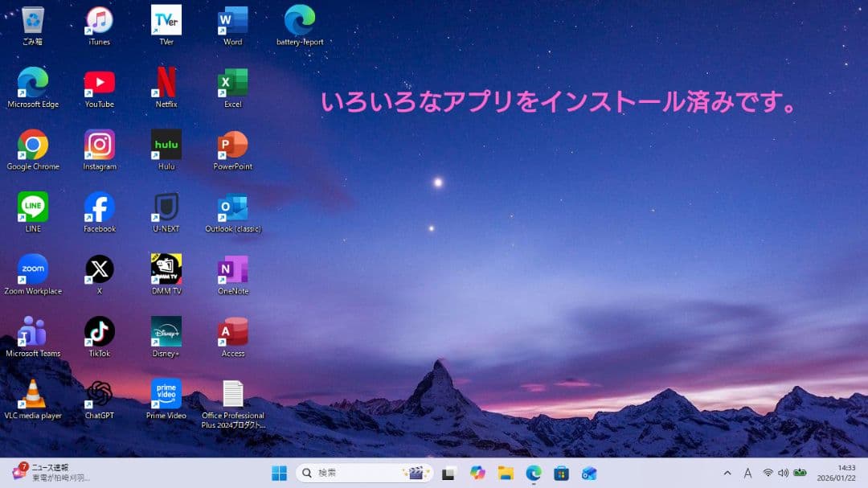Open Zoom Workplace
Image resolution: width=868 pixels, height=488 pixels.
coord(32,269)
